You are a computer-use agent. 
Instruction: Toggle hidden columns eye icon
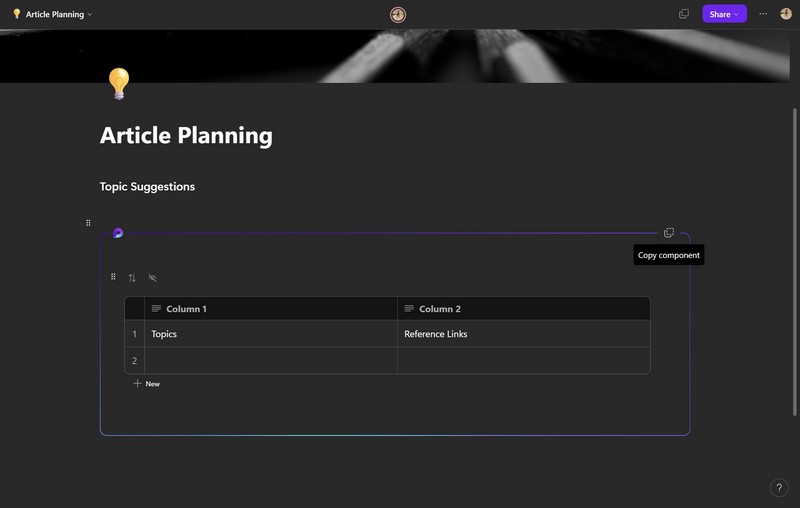tap(153, 278)
